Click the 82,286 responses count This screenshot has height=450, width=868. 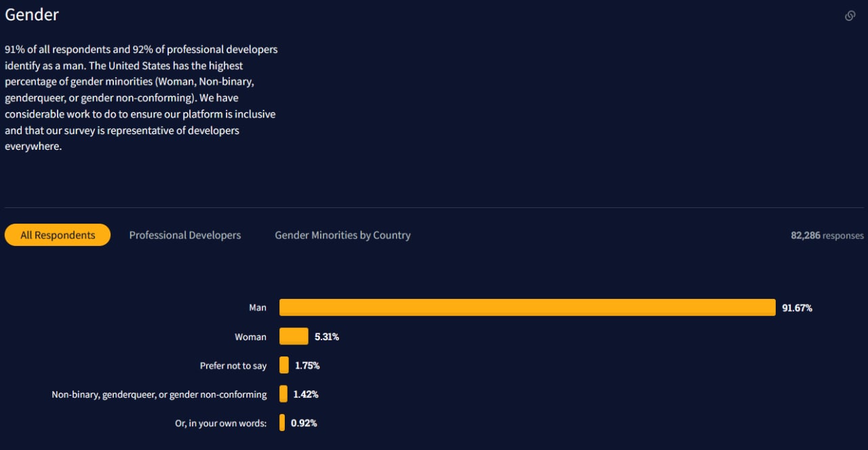coord(827,235)
